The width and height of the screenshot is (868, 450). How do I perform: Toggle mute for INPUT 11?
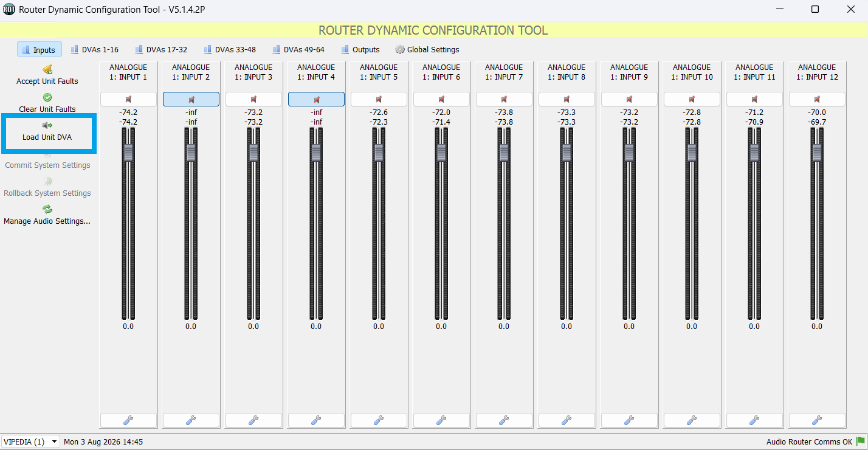(754, 99)
